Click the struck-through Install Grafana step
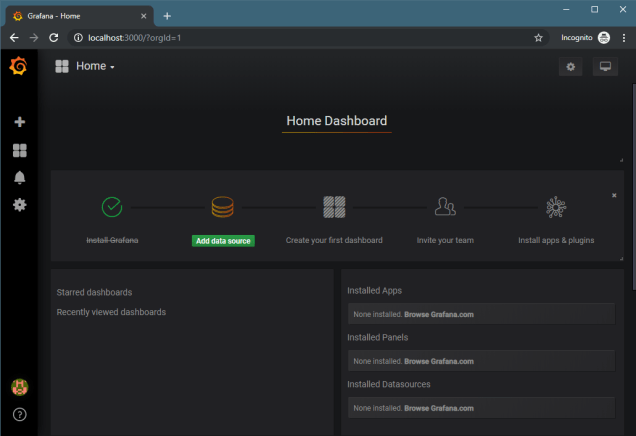 (x=112, y=240)
